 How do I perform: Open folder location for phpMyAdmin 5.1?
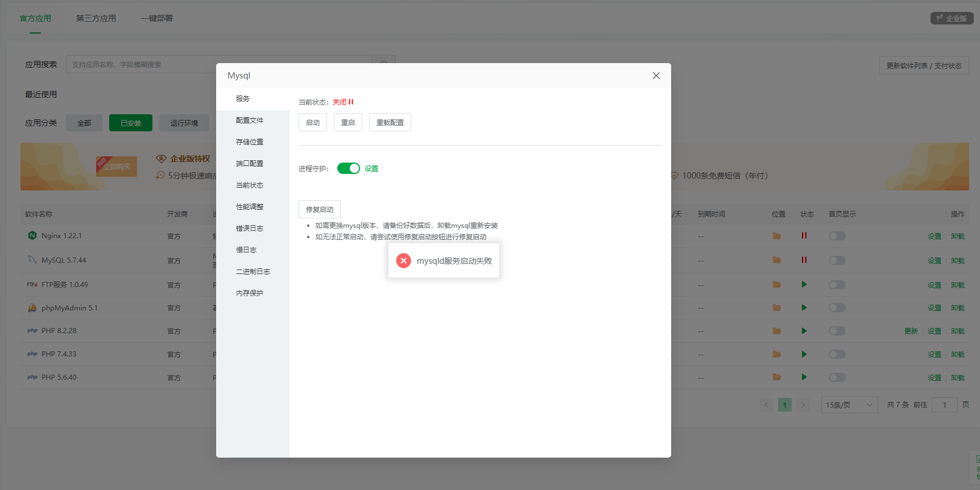coord(776,308)
